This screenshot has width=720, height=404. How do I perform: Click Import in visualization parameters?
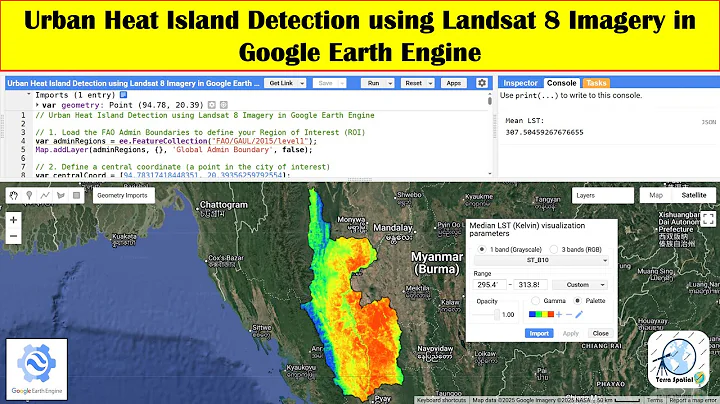point(539,333)
